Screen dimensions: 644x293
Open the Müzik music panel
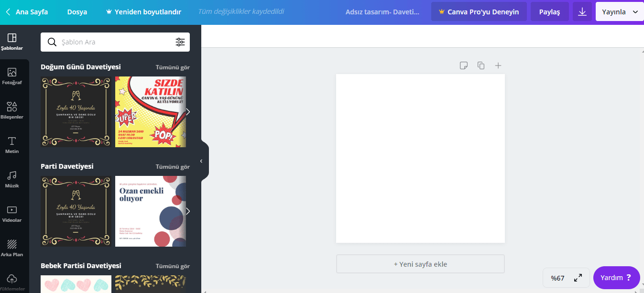click(x=12, y=180)
